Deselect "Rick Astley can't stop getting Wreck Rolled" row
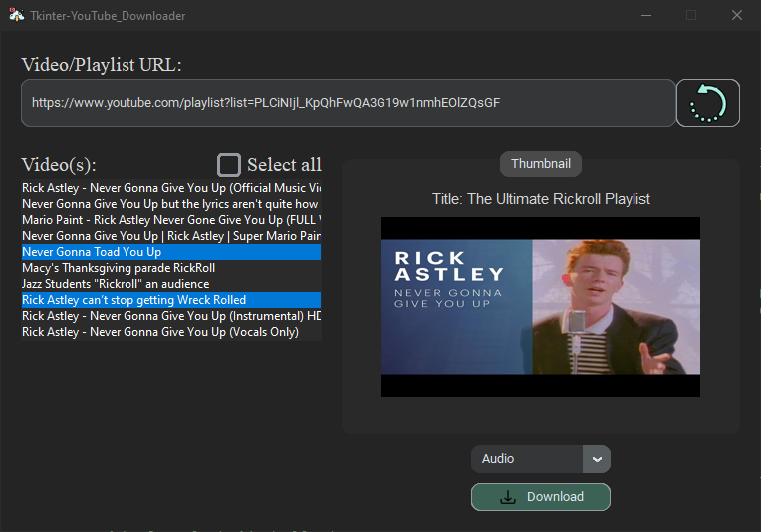761x532 pixels. tap(171, 300)
